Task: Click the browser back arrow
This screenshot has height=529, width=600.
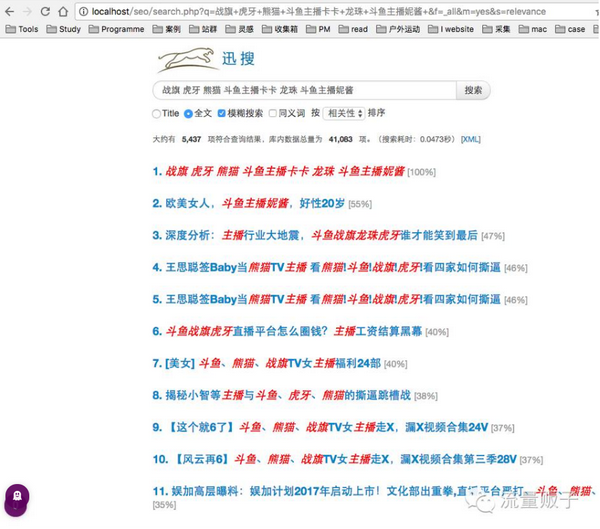Action: point(10,11)
